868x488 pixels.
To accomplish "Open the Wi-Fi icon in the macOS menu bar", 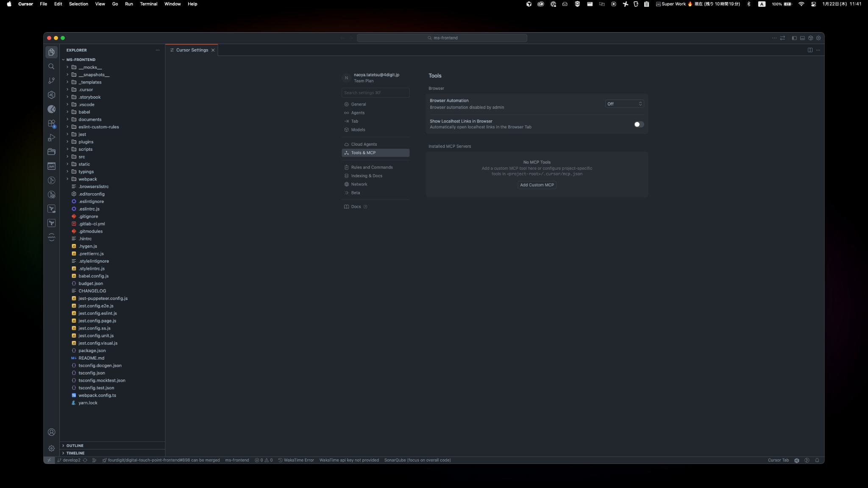I will pyautogui.click(x=801, y=4).
